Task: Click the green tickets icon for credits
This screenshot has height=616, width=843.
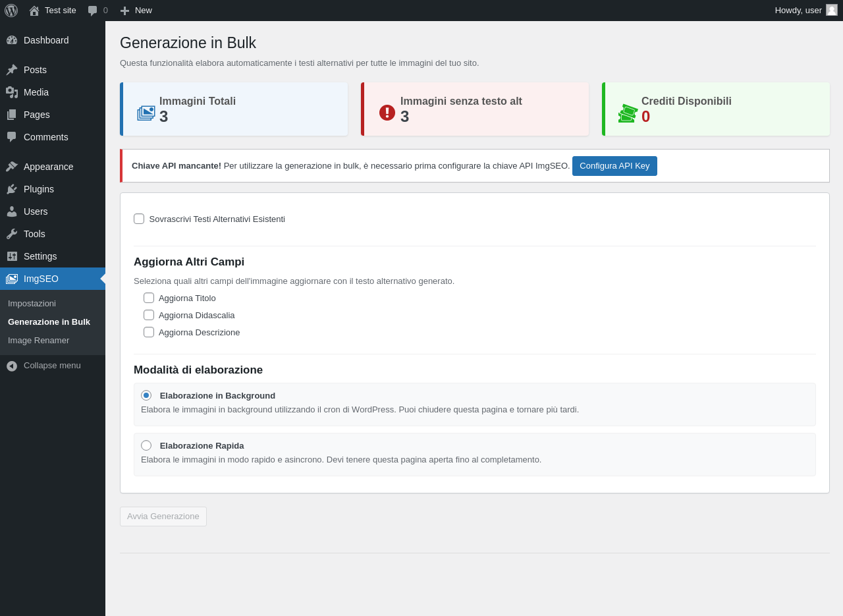Action: [x=628, y=113]
